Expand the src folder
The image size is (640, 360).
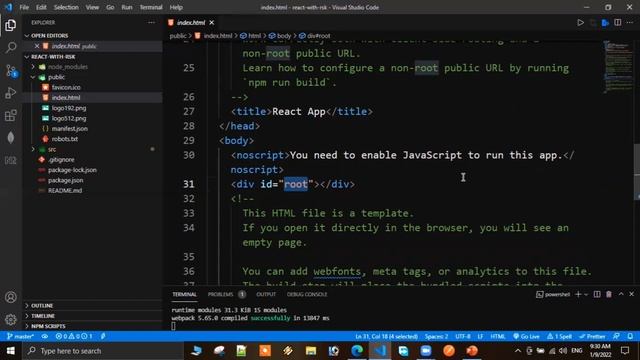point(52,149)
